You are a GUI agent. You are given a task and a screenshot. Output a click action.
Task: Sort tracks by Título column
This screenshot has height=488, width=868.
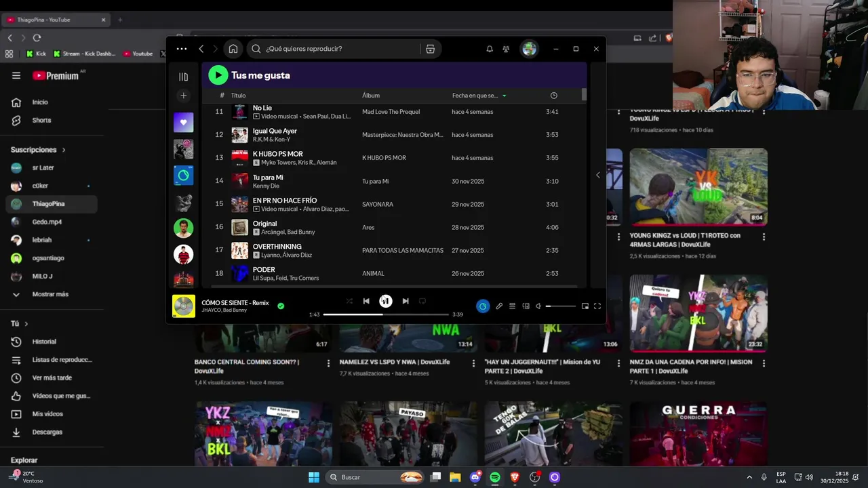pyautogui.click(x=238, y=96)
